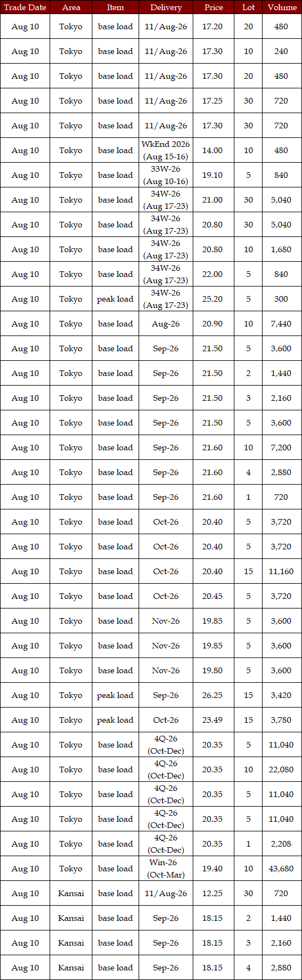The height and width of the screenshot is (980, 302).
Task: Select the 22,080 volume cell
Action: click(x=281, y=769)
